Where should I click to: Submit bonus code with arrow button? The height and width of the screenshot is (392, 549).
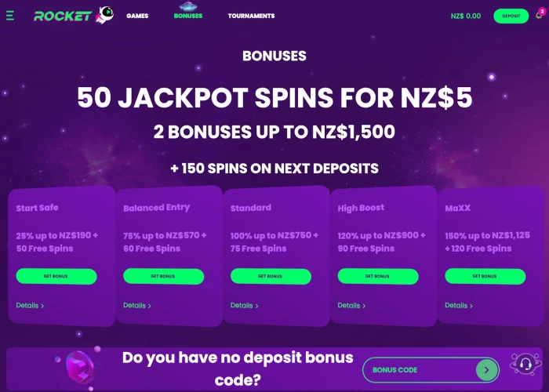[x=487, y=369]
